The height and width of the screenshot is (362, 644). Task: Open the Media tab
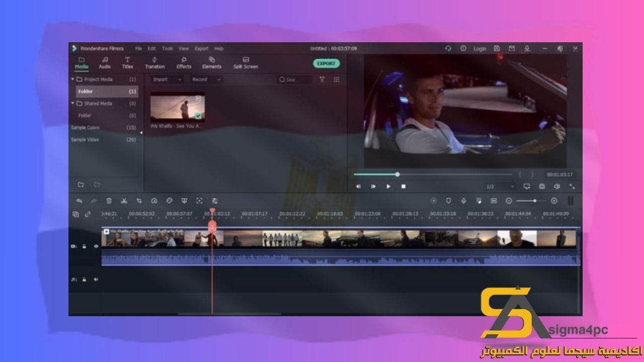point(82,62)
